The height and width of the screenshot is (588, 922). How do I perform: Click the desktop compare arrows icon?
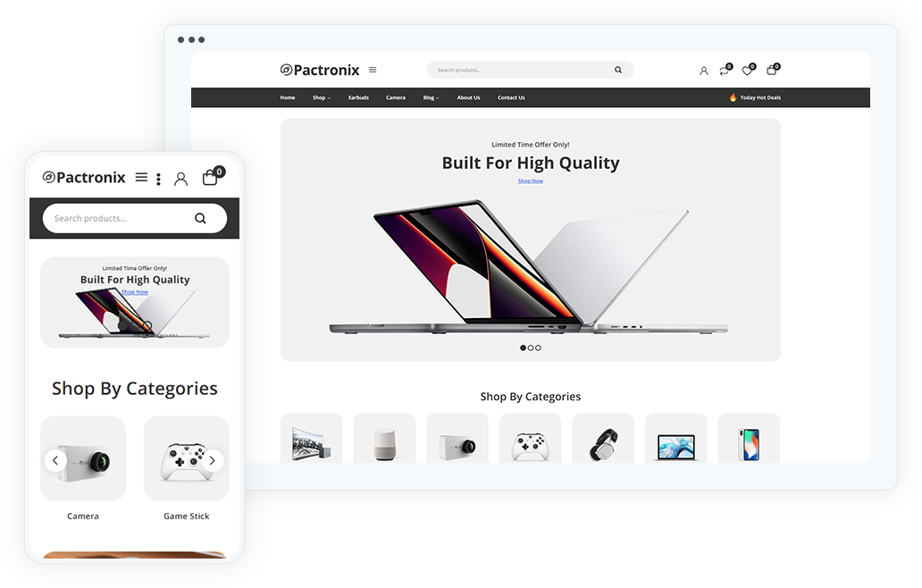(x=725, y=71)
